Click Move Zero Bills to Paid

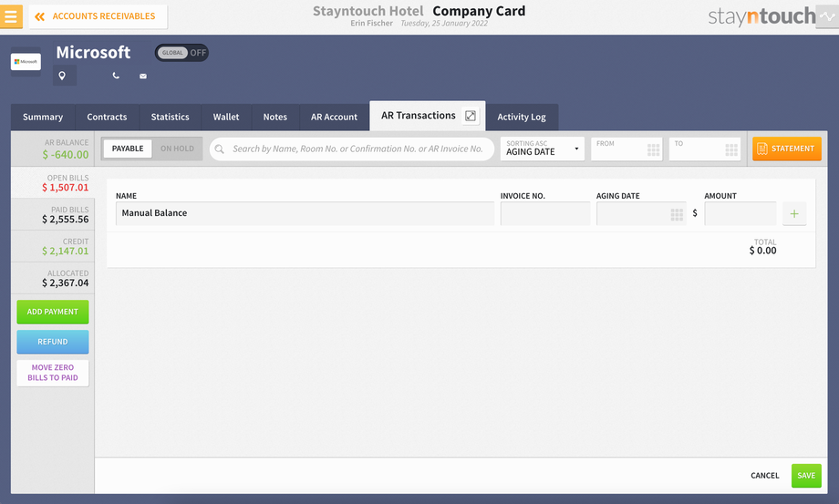coord(53,373)
